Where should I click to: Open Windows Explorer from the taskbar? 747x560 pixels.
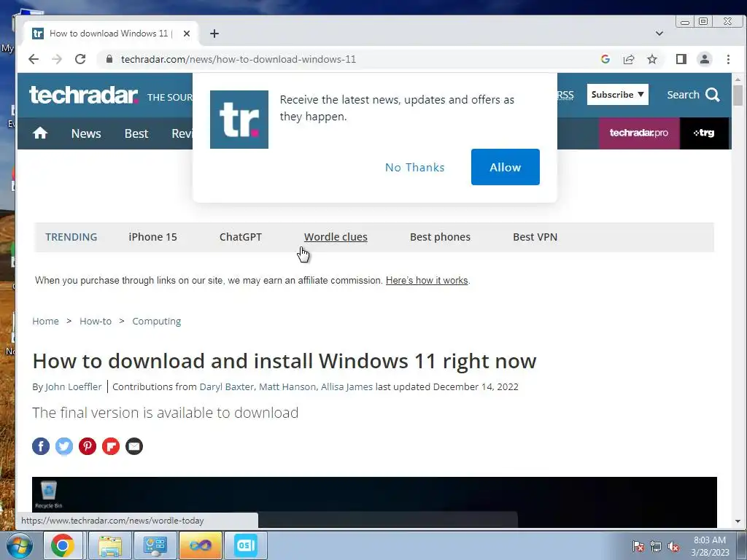point(110,545)
